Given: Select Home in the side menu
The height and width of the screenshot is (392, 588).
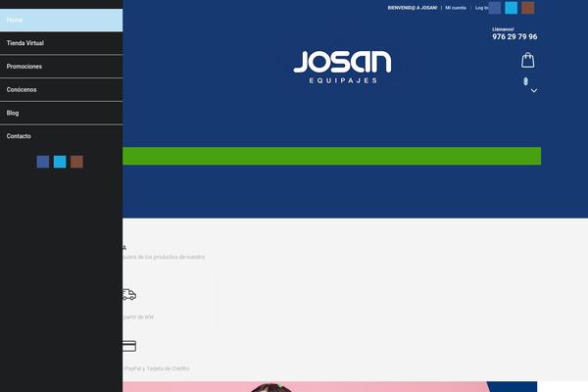Looking at the screenshot, I should pyautogui.click(x=61, y=20).
